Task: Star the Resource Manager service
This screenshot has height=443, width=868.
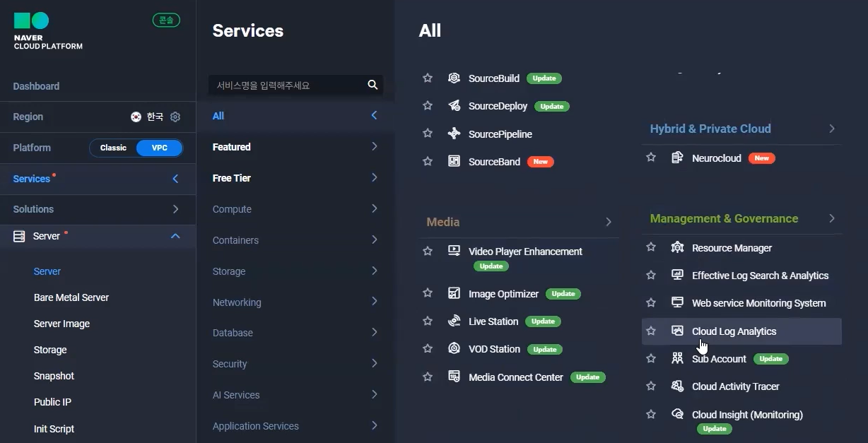Action: tap(651, 247)
